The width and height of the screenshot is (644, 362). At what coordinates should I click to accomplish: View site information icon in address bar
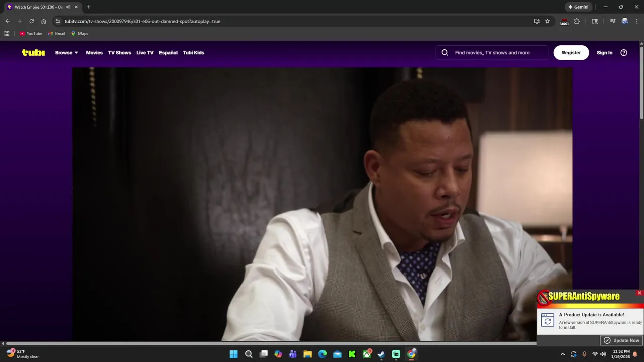point(58,21)
